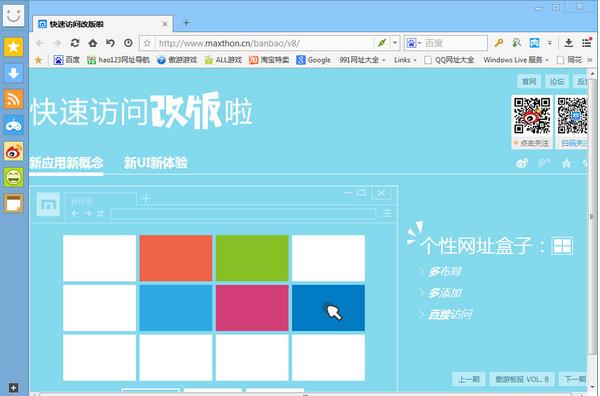Open the ALL游戏 bookmark
The height and width of the screenshot is (396, 600).
tap(223, 60)
